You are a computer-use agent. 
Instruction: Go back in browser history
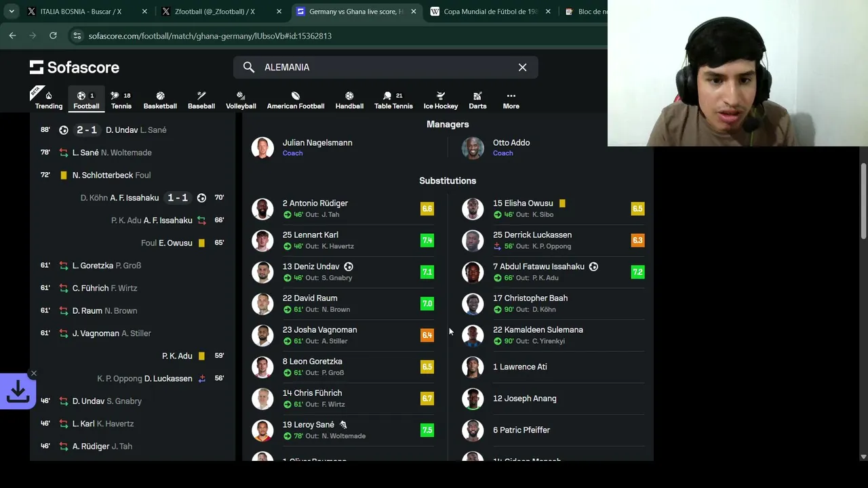pos(12,36)
